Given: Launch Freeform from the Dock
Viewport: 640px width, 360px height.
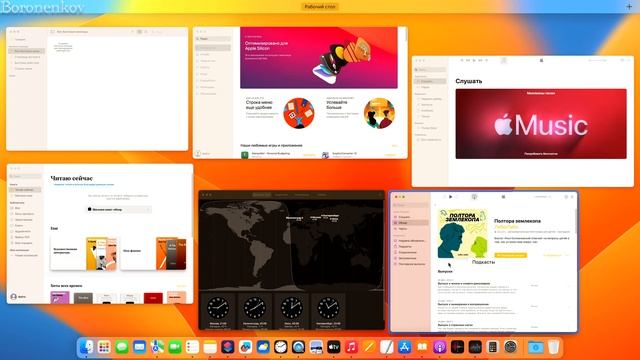Looking at the screenshot, I should [245, 347].
